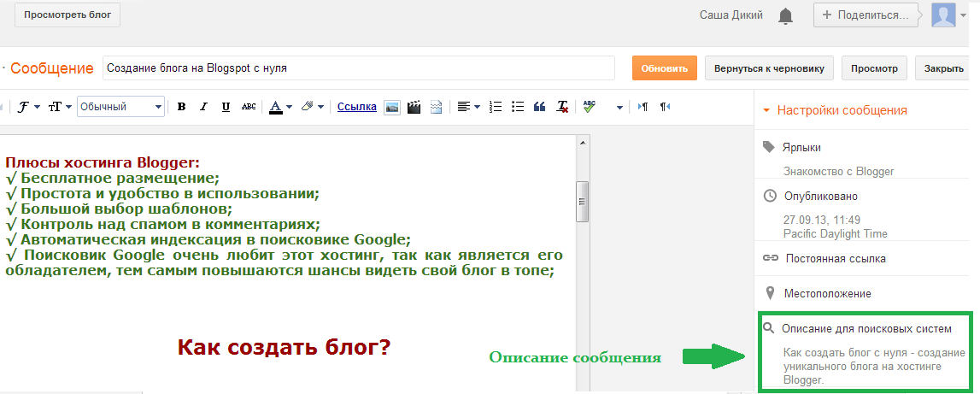Insert an image into the post
Image resolution: width=980 pixels, height=394 pixels.
point(392,107)
